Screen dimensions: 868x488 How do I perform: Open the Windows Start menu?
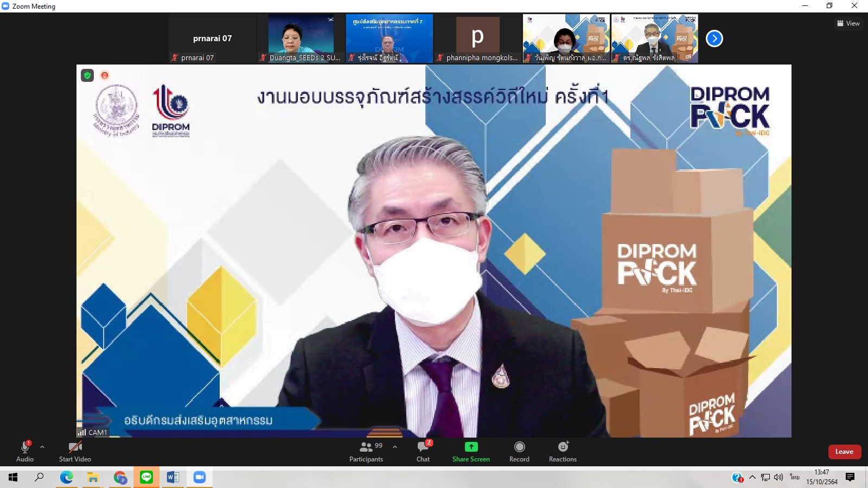point(13,477)
